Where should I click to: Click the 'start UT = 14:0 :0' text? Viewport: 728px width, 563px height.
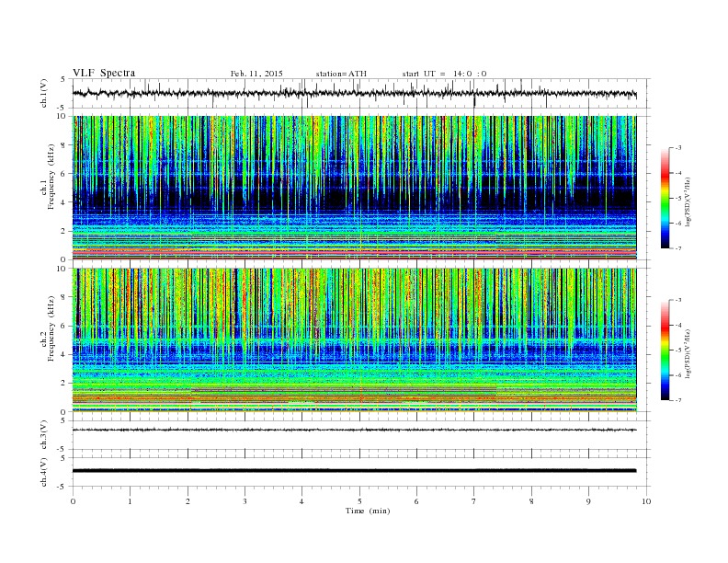coord(444,74)
